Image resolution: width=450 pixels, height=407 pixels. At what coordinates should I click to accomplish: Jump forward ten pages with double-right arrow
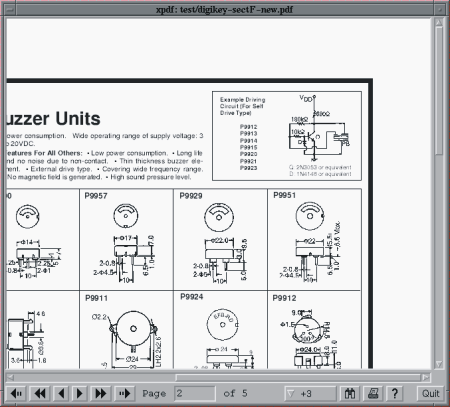tap(101, 394)
